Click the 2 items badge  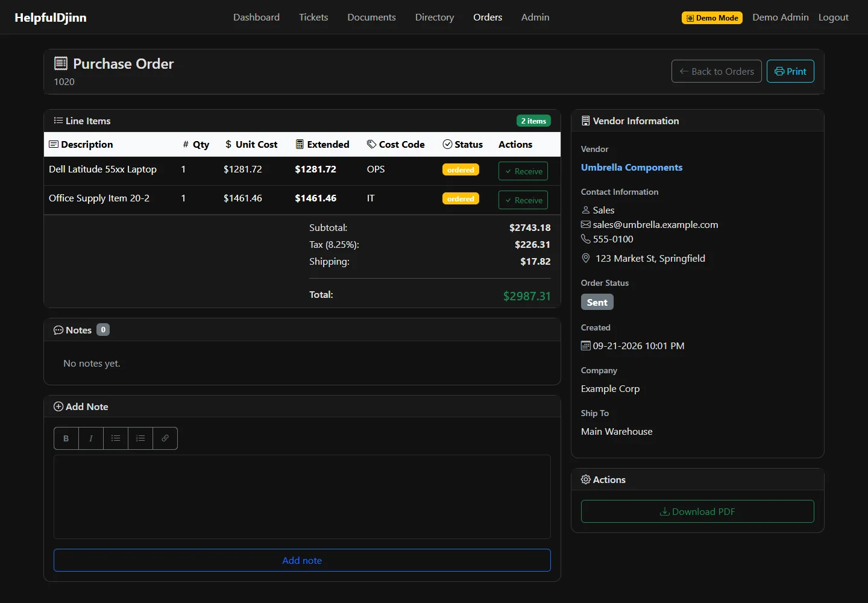[x=533, y=121]
